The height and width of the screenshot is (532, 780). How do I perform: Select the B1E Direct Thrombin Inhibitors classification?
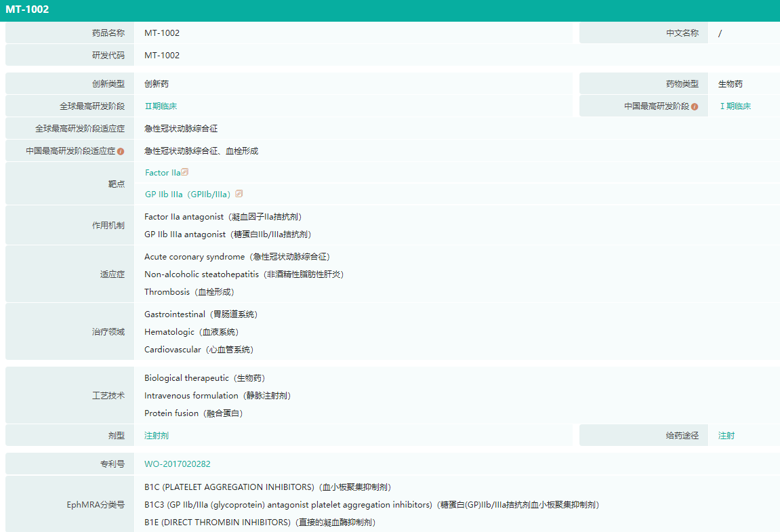click(x=260, y=523)
